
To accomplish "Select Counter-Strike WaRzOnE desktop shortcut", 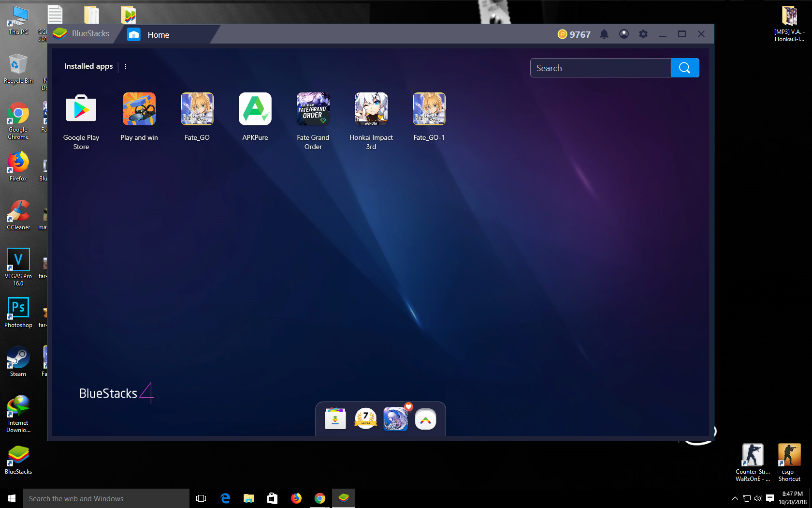I will [x=753, y=463].
